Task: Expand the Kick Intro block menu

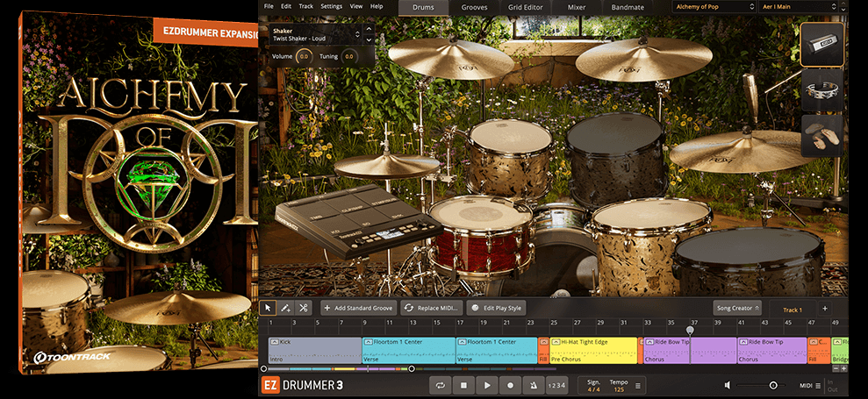Action: [x=274, y=342]
